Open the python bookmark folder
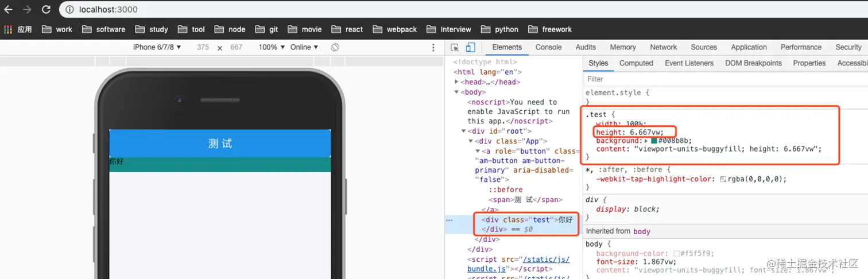Image resolution: width=868 pixels, height=279 pixels. [x=499, y=29]
